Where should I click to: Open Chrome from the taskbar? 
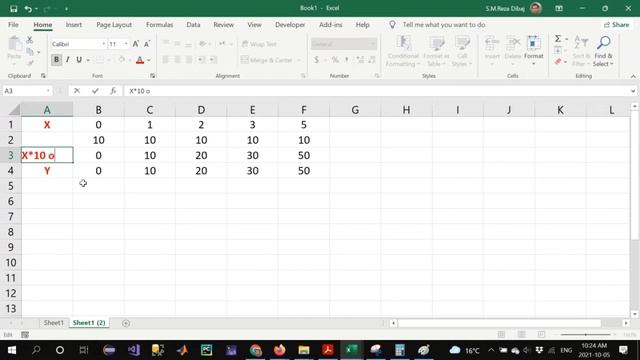click(256, 350)
